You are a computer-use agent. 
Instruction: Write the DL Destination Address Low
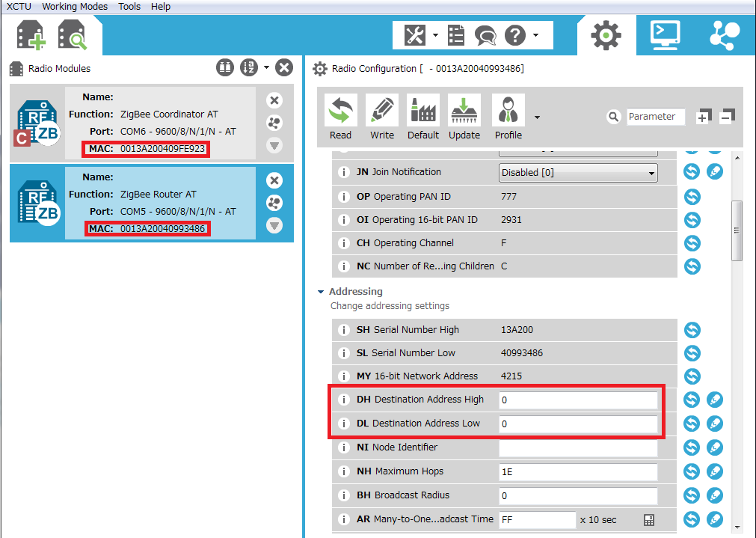pyautogui.click(x=715, y=424)
